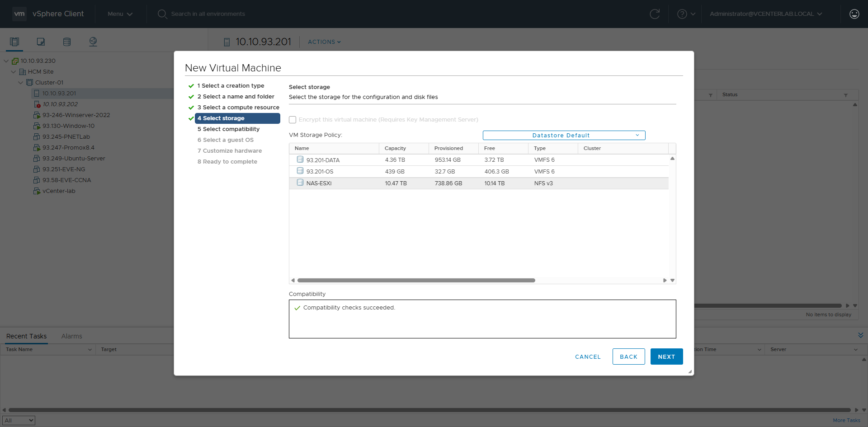Click the smiley feedback icon

point(854,14)
